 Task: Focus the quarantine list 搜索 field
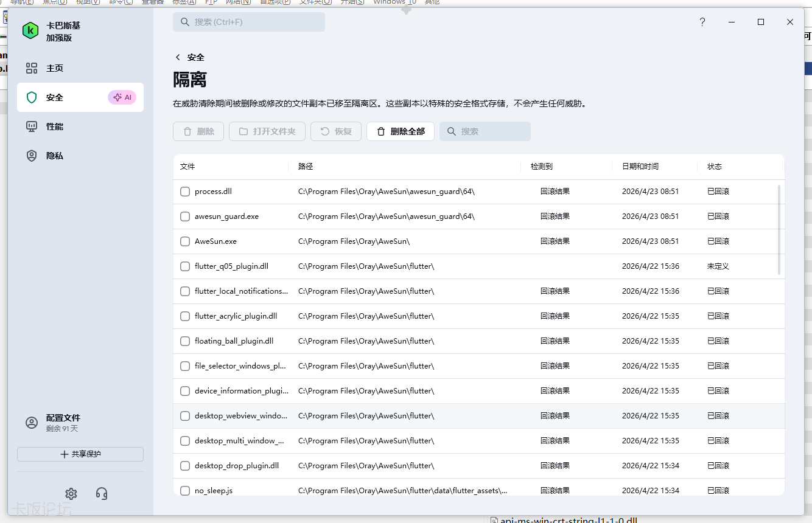pos(485,131)
